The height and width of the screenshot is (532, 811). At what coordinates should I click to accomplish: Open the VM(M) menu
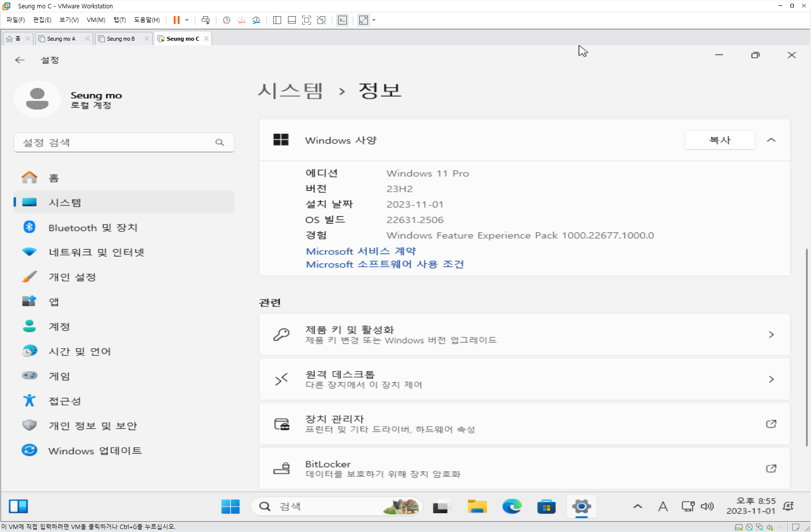96,20
